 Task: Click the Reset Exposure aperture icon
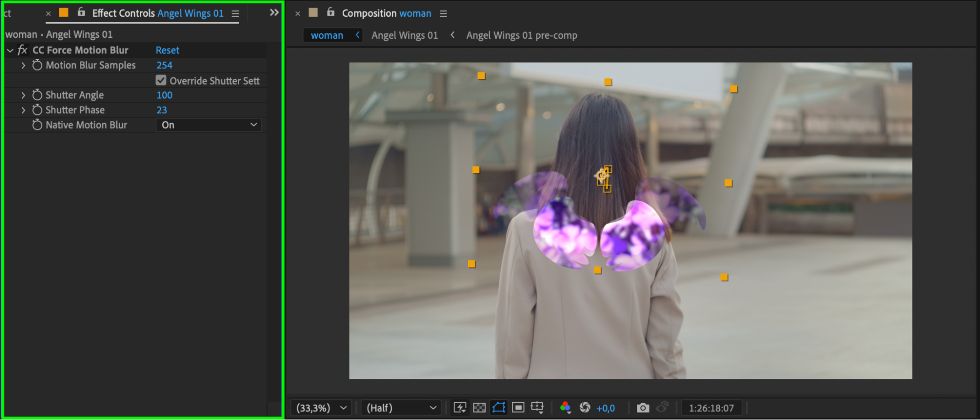(585, 407)
